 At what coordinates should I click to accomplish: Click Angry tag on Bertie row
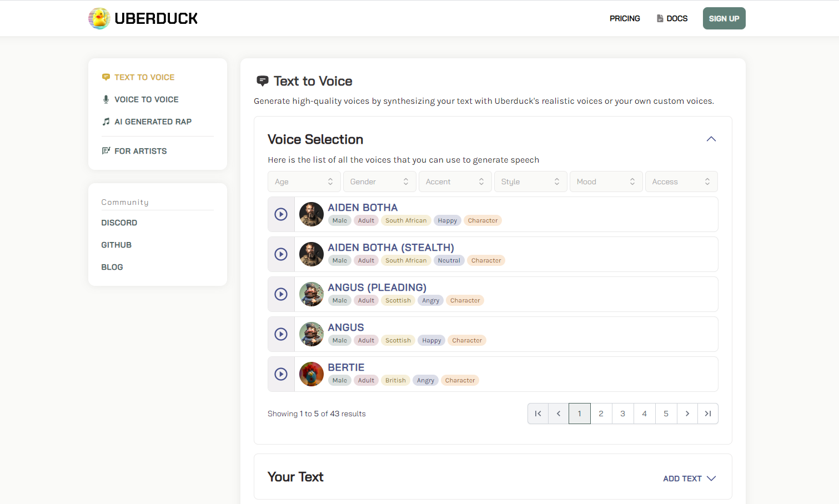click(425, 380)
